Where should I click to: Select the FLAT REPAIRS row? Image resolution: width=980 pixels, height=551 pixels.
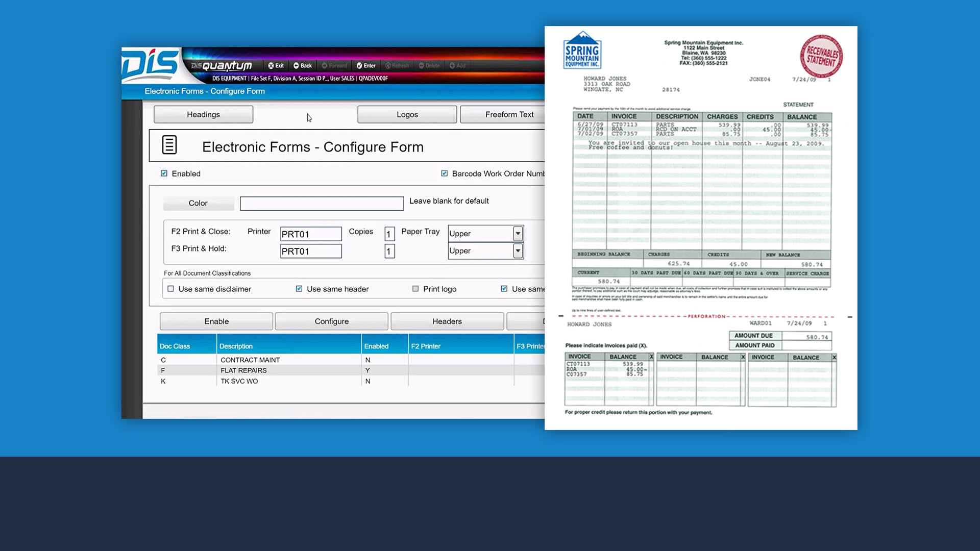point(351,370)
